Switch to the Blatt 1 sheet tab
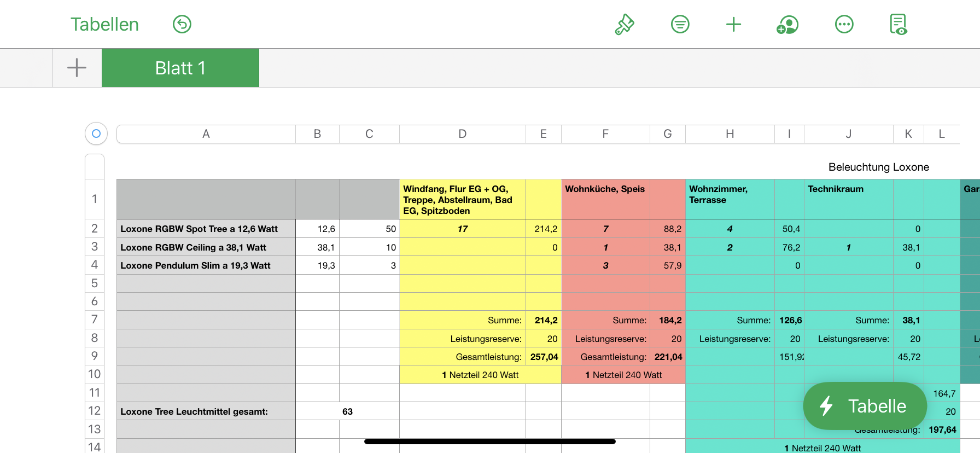This screenshot has width=980, height=453. pos(180,68)
